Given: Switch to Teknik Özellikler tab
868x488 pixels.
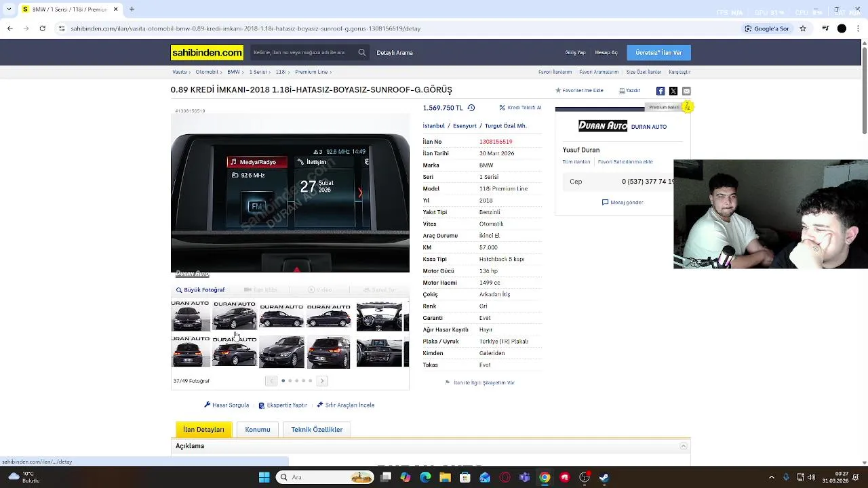Looking at the screenshot, I should point(317,430).
